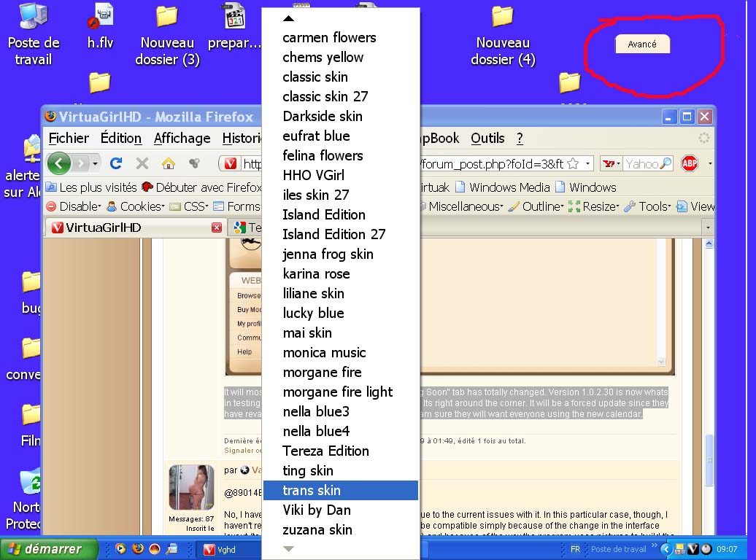The width and height of the screenshot is (756, 560).
Task: Close the VirtuaGirlHD tab
Action: [x=217, y=227]
